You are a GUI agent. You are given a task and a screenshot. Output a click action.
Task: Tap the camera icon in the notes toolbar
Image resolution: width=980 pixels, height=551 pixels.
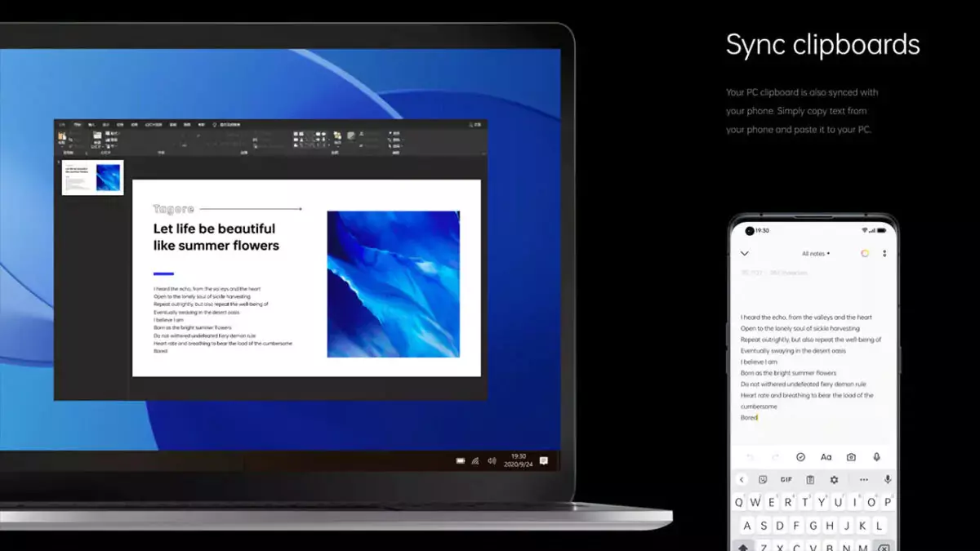(x=851, y=457)
